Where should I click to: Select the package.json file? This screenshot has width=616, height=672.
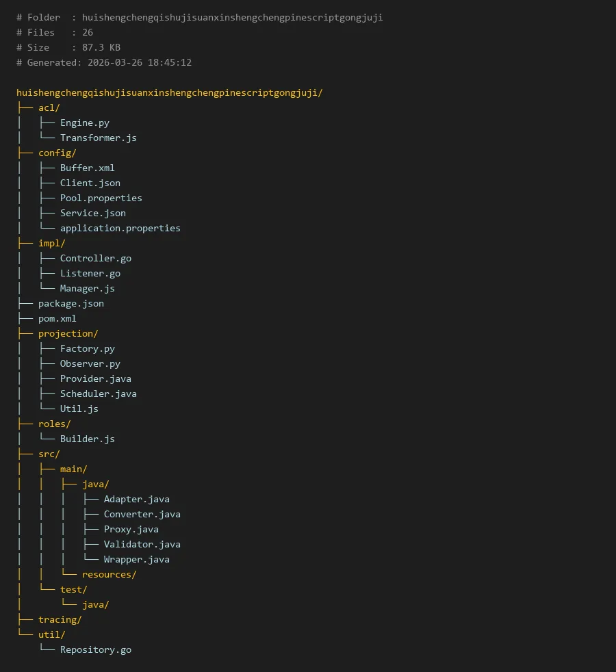[70, 303]
